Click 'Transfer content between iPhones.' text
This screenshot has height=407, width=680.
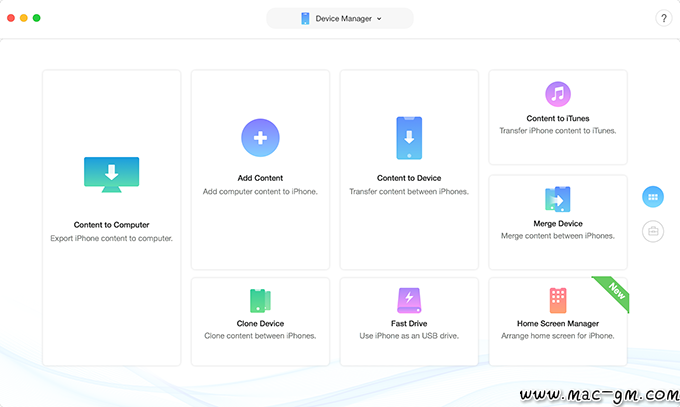click(x=409, y=191)
